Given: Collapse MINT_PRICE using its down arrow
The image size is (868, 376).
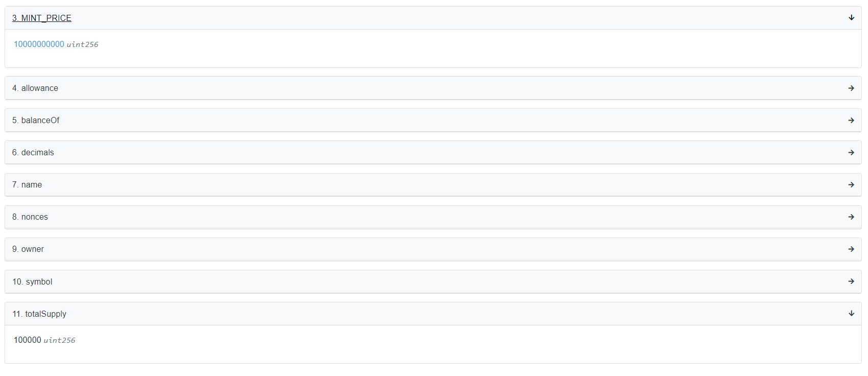Looking at the screenshot, I should pos(851,18).
